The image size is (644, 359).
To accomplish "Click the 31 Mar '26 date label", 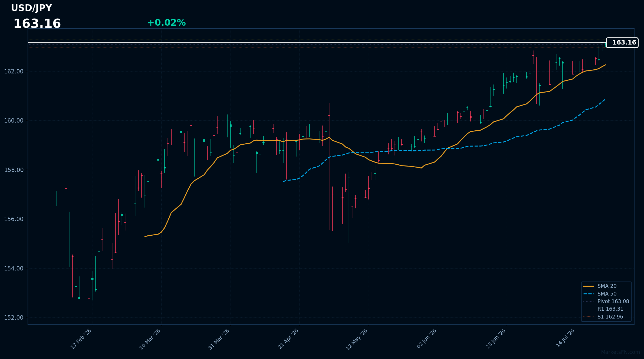I will coord(219,339).
